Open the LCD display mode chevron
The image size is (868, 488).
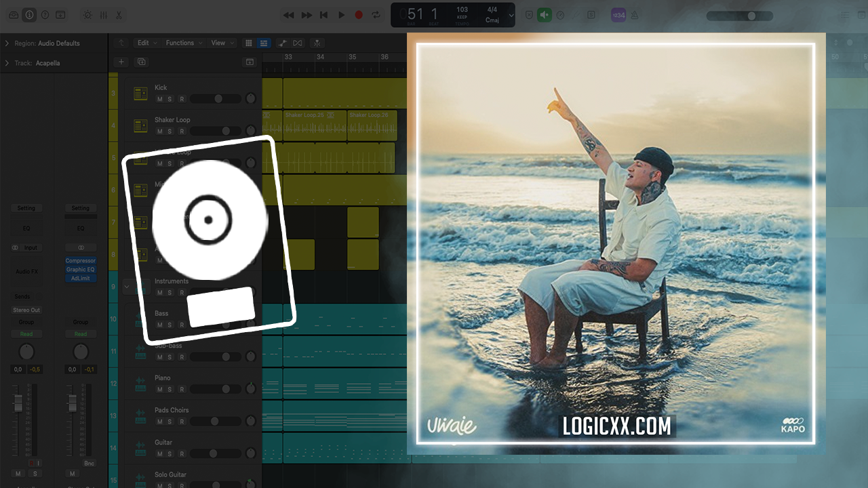(x=511, y=15)
